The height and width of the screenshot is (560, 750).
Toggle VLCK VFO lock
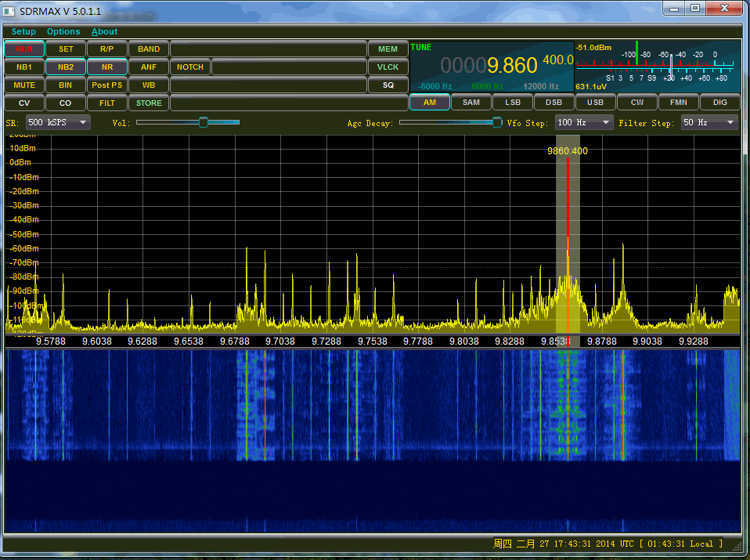[388, 67]
